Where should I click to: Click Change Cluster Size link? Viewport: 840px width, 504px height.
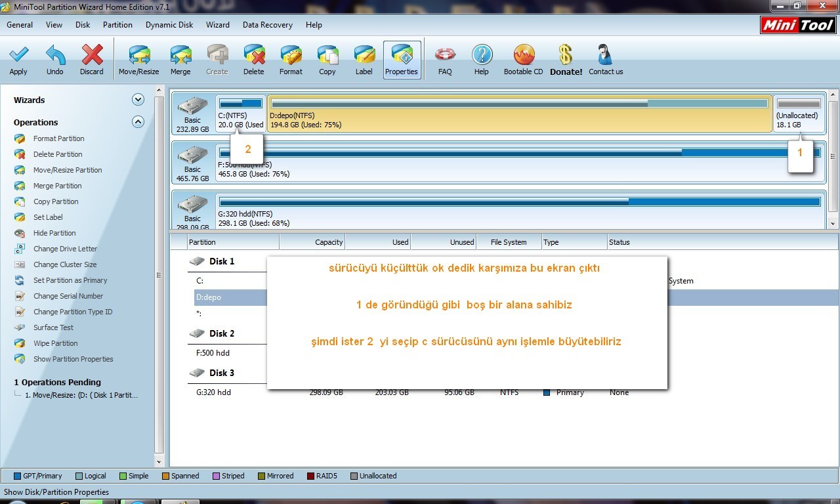click(65, 264)
